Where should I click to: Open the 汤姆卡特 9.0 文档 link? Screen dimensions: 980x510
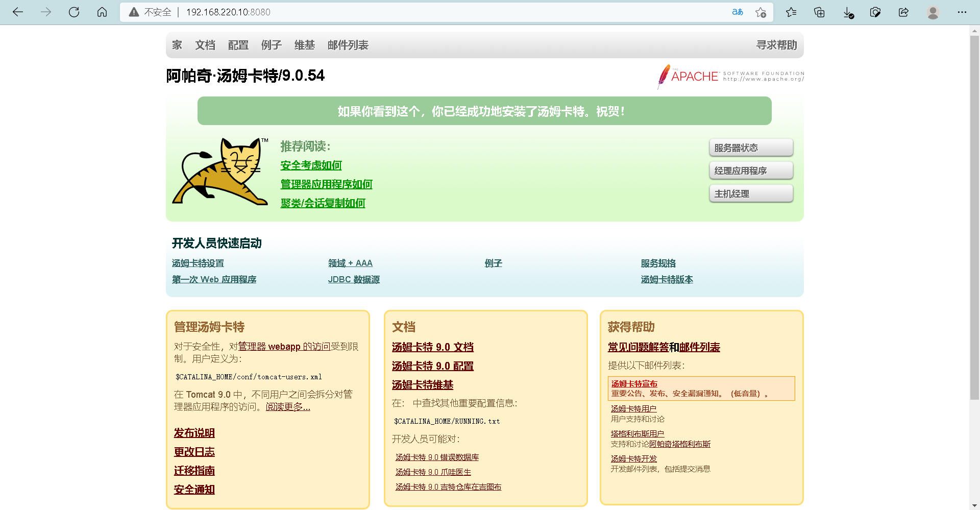coord(432,347)
